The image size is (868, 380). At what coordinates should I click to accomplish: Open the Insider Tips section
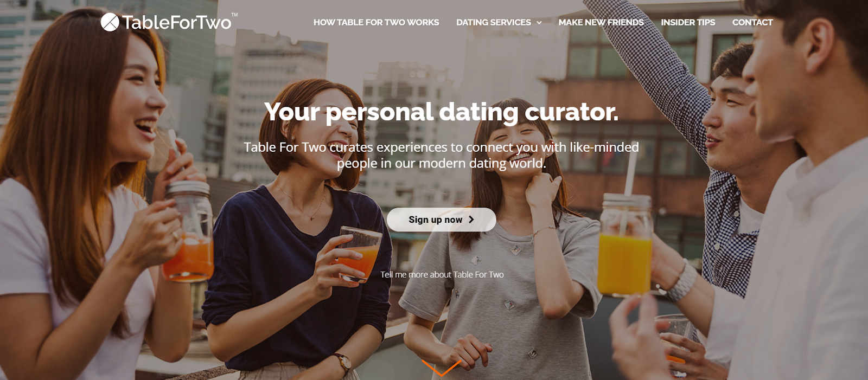tap(688, 22)
